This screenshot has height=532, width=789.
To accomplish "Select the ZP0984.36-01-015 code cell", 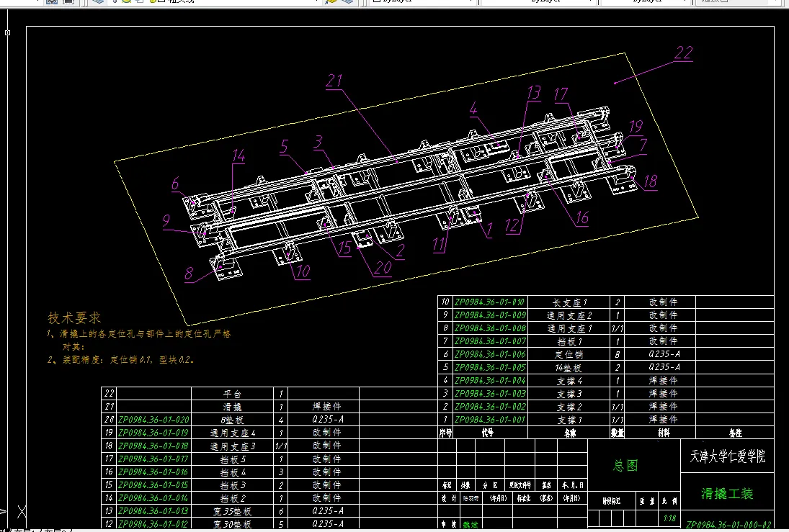I will coord(153,484).
